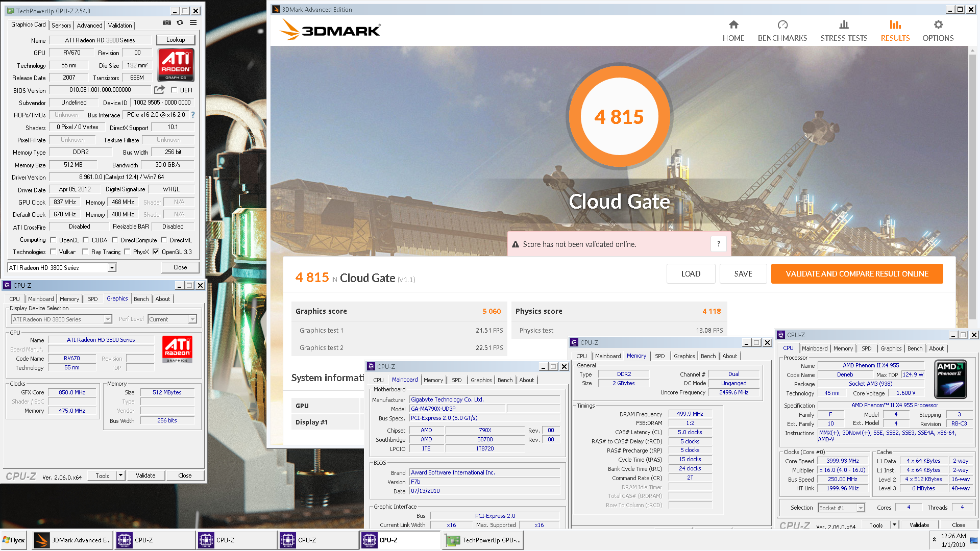The image size is (980, 551).
Task: Click Validate and Compare Result Online
Action: [857, 274]
